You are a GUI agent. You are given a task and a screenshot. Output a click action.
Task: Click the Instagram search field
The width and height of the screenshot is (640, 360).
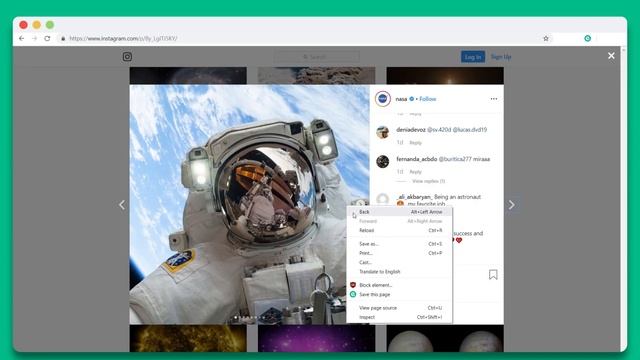point(317,57)
